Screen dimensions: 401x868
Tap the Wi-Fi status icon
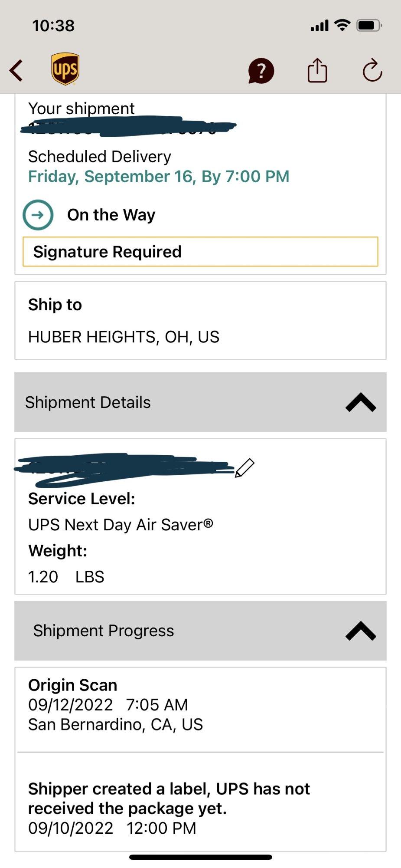tap(342, 25)
